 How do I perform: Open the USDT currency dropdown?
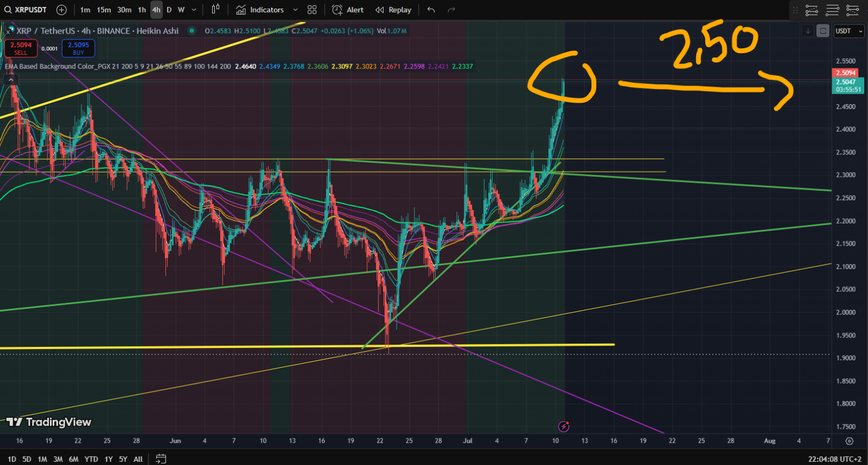(x=848, y=31)
